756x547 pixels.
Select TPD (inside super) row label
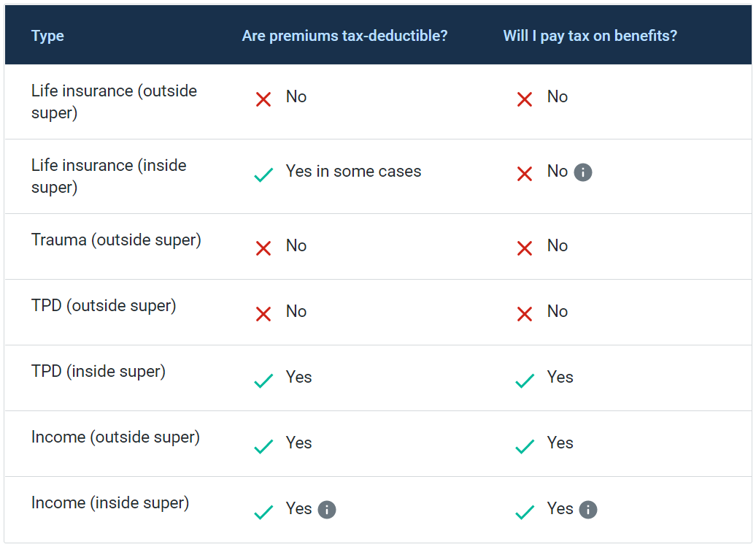(x=99, y=372)
